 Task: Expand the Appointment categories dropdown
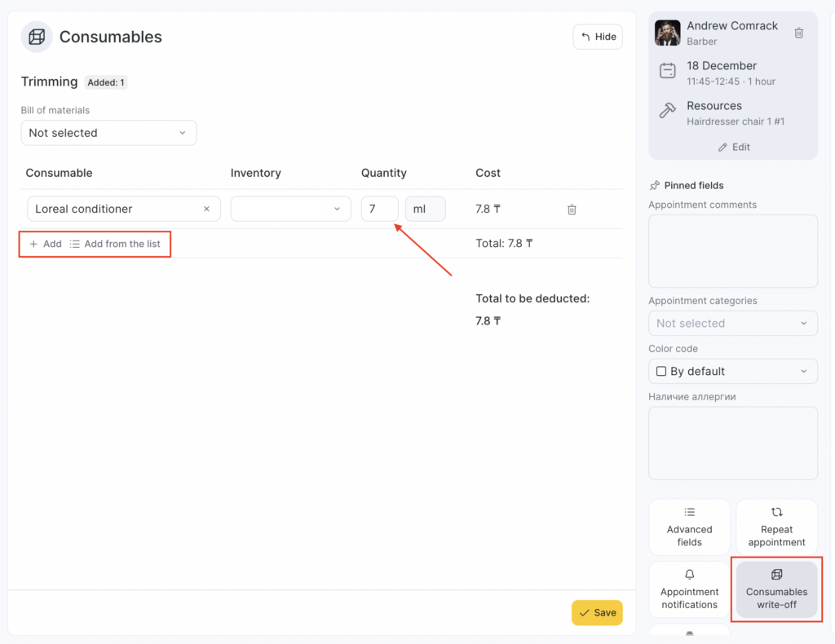(x=732, y=324)
